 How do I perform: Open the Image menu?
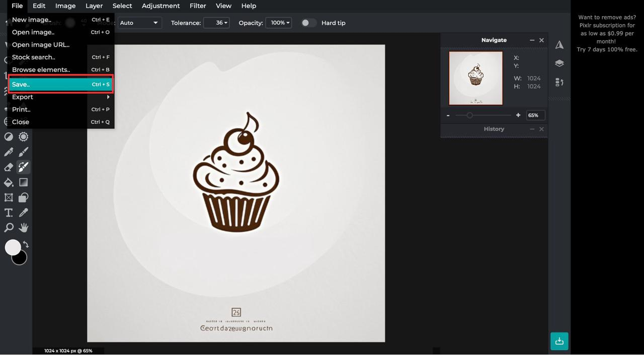pos(65,6)
